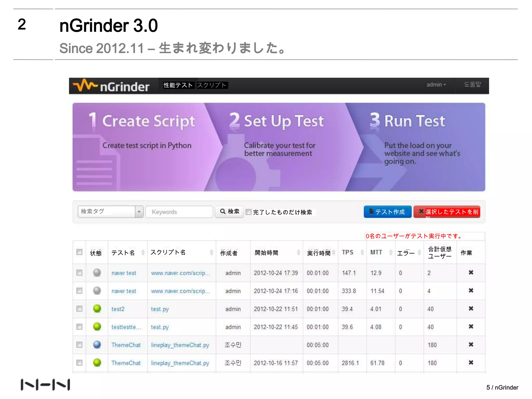
Task: Delete the test2 row via X icon
Action: (x=471, y=308)
